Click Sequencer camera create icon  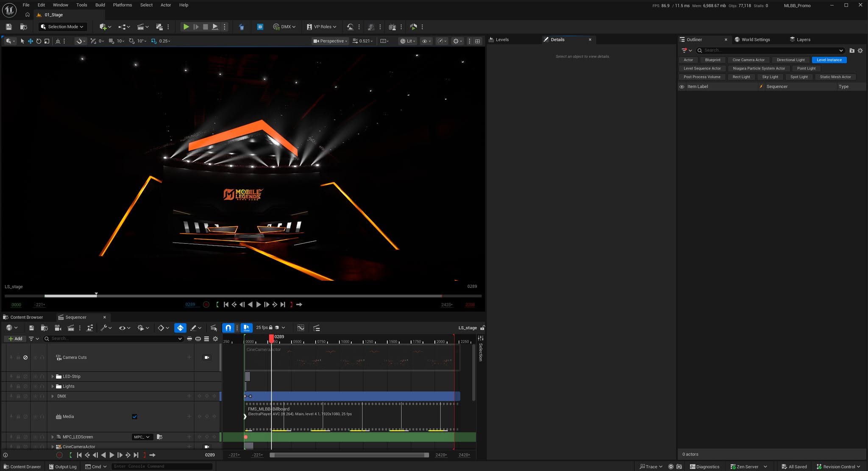[58, 328]
